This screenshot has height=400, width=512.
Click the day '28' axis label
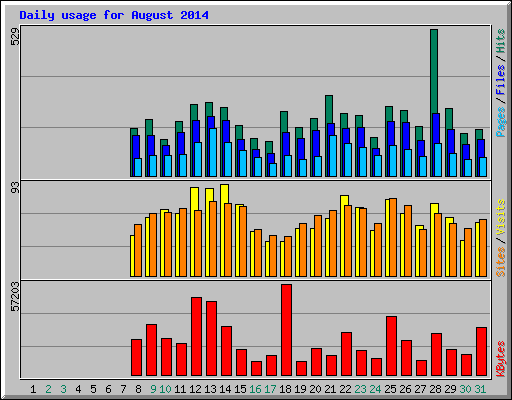click(435, 389)
